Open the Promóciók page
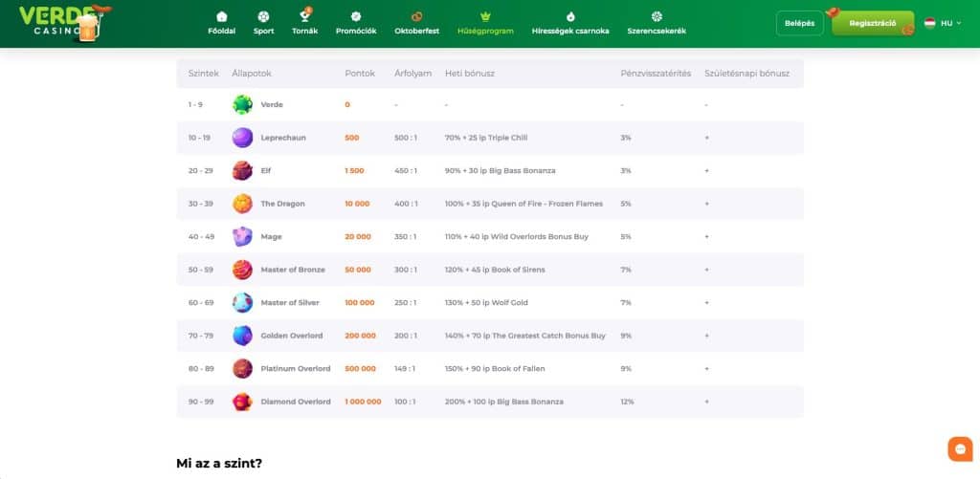This screenshot has width=980, height=479. coord(356,23)
